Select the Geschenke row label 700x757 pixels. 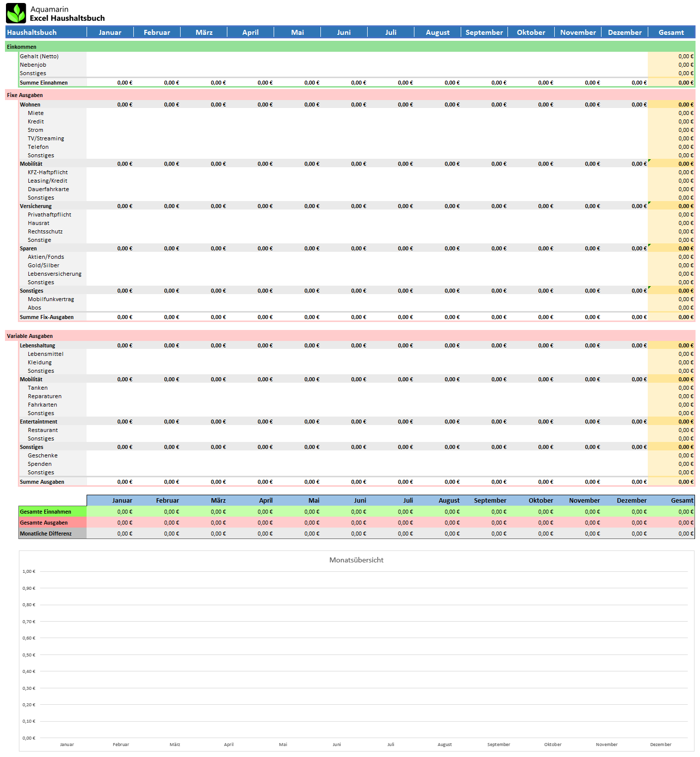pyautogui.click(x=43, y=455)
